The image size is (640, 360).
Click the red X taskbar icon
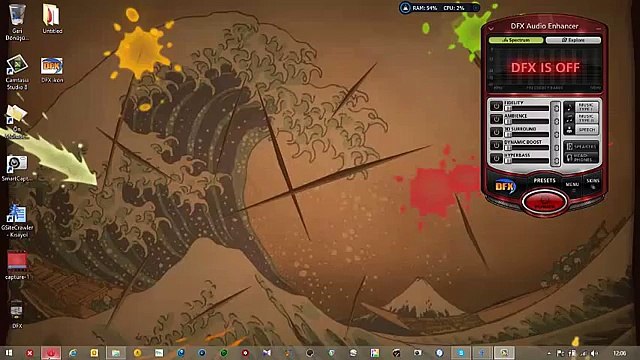pos(29,353)
